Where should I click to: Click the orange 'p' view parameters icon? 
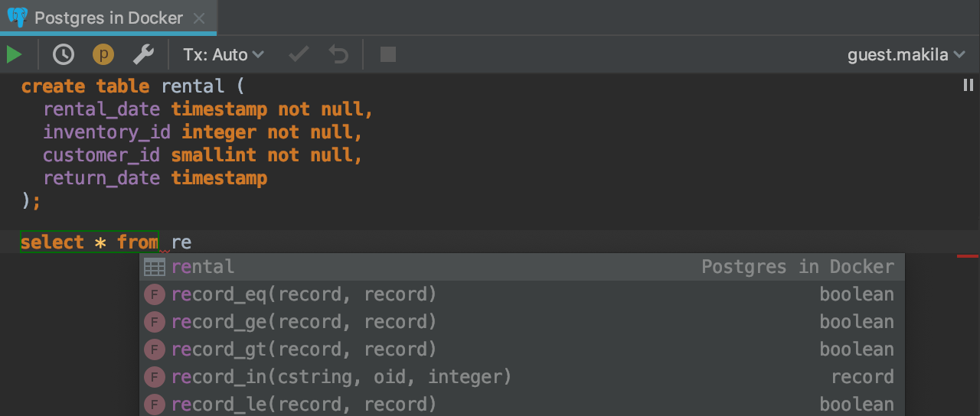pyautogui.click(x=103, y=54)
